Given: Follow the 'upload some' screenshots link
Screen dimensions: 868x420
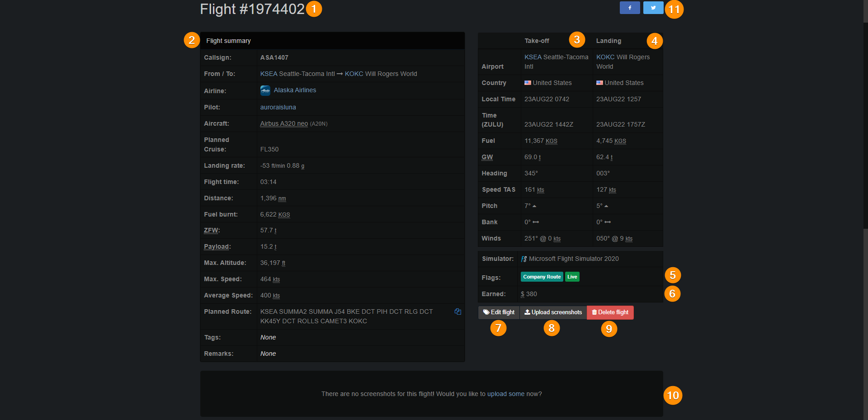Looking at the screenshot, I should tap(506, 394).
